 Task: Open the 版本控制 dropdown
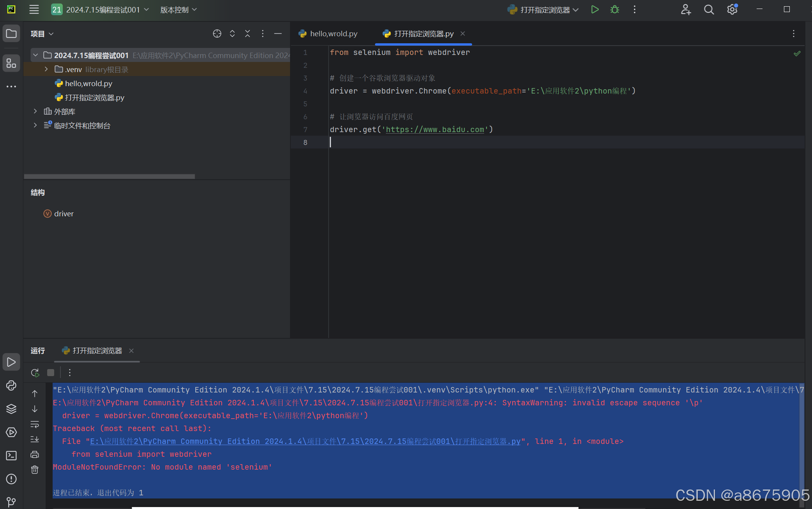point(178,10)
